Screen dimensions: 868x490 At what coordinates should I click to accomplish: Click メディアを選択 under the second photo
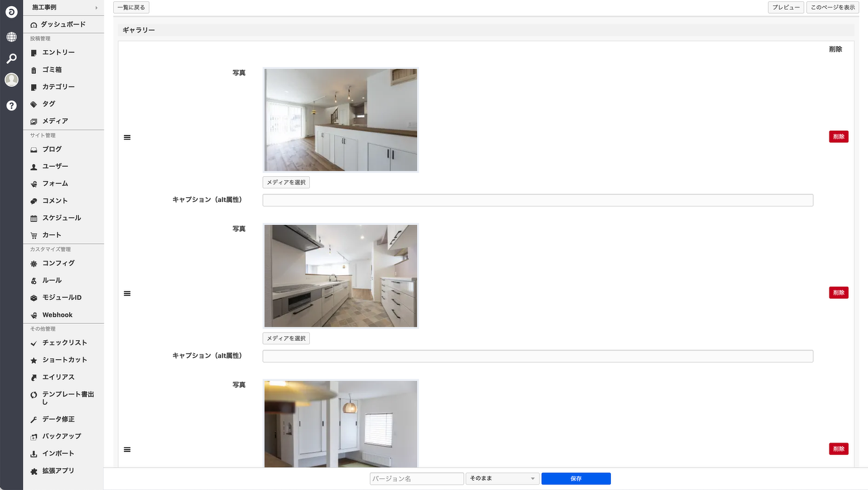tap(286, 338)
